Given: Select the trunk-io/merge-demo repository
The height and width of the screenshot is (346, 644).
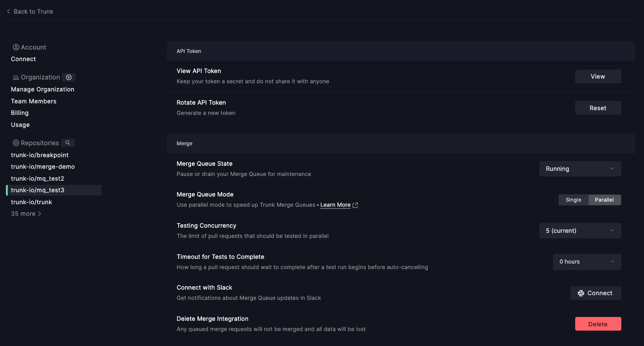Looking at the screenshot, I should click(43, 167).
